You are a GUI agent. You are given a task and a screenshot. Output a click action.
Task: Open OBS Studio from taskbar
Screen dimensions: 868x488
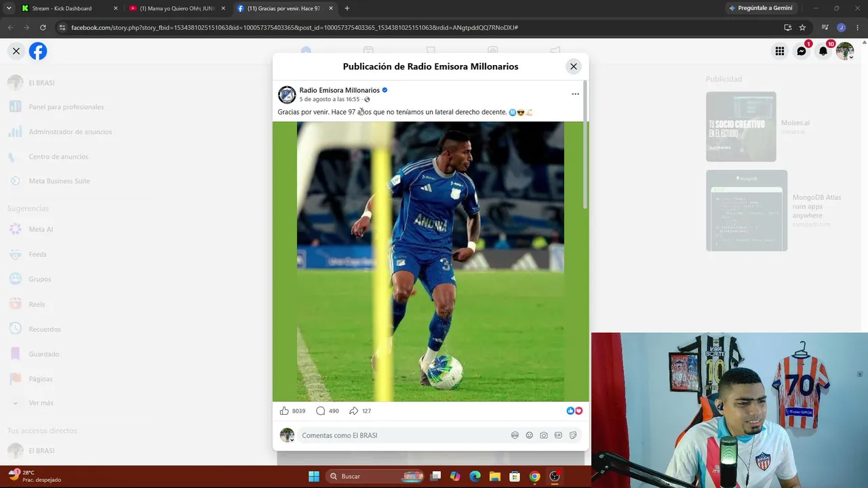[x=555, y=476]
